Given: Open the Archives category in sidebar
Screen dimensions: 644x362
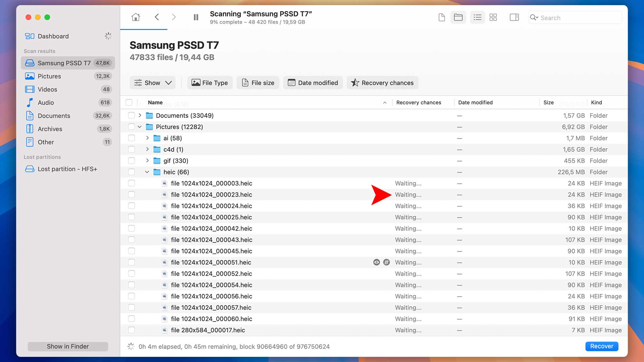Looking at the screenshot, I should [68, 129].
